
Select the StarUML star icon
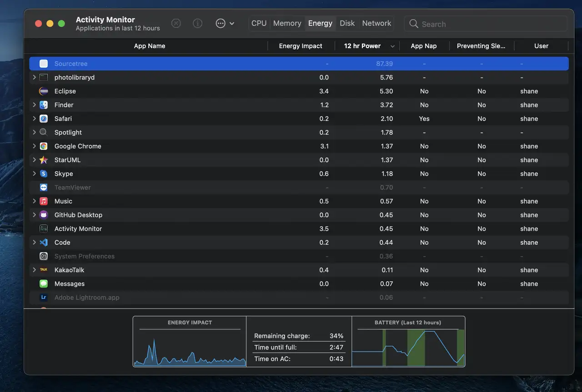(44, 160)
